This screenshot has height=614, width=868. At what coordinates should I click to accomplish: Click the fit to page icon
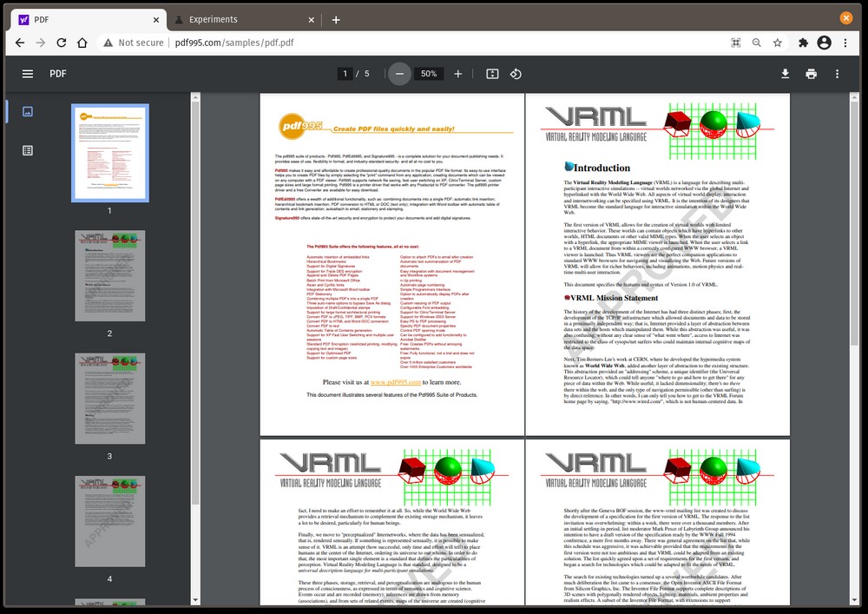492,74
